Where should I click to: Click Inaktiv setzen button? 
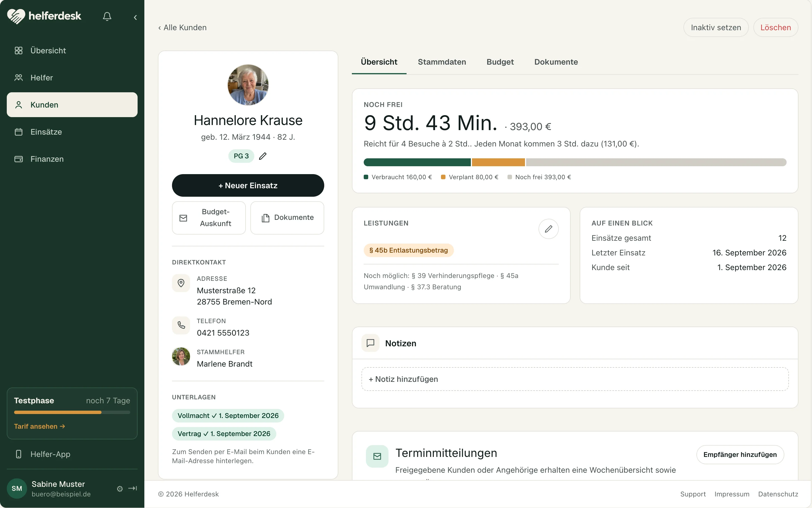[x=716, y=28]
